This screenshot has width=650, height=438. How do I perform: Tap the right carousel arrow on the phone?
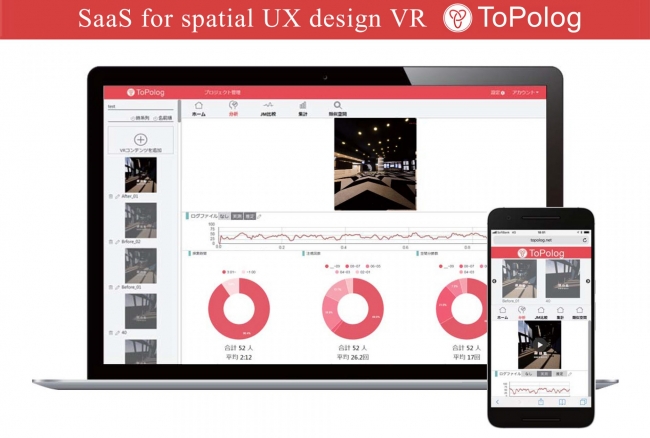click(x=588, y=281)
